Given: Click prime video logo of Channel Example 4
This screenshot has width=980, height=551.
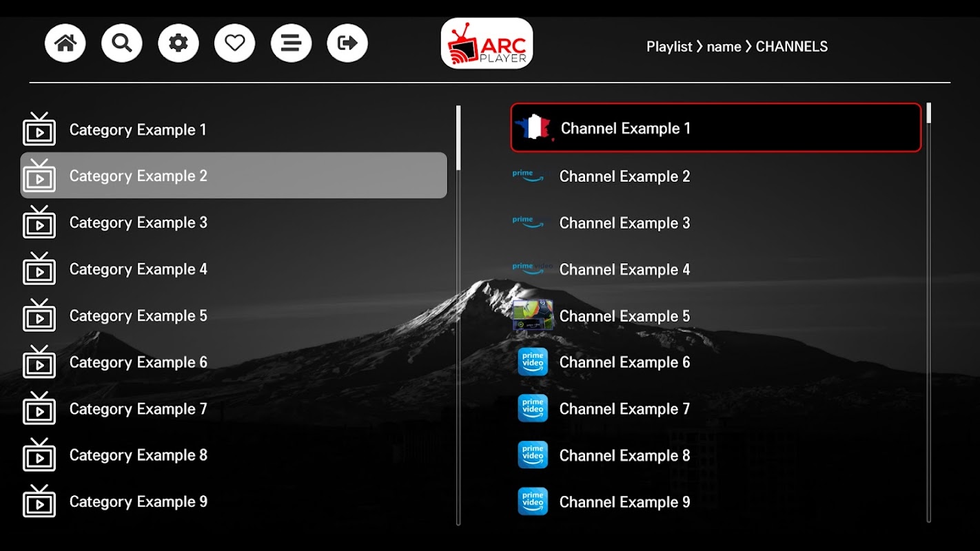Looking at the screenshot, I should [532, 269].
